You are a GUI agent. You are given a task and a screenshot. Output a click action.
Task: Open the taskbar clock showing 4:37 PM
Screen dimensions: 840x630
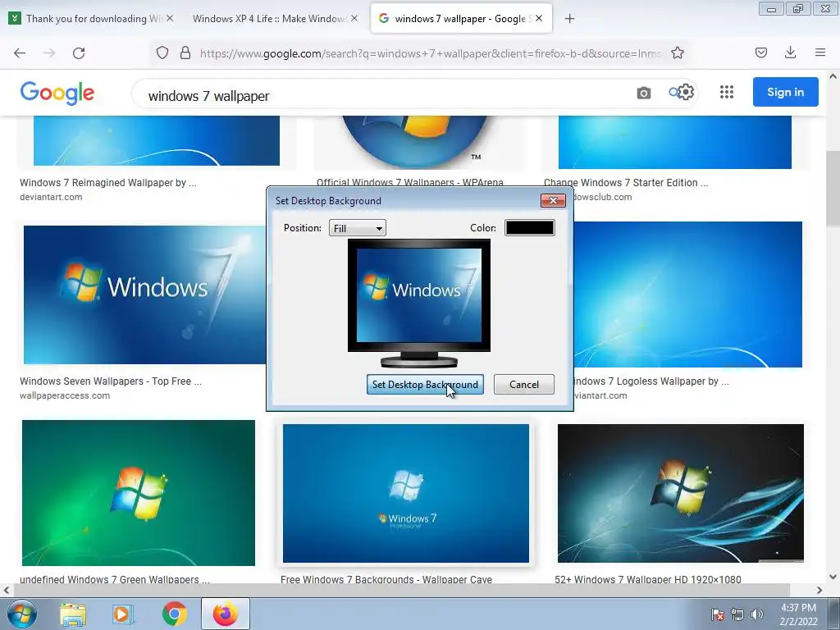(798, 614)
